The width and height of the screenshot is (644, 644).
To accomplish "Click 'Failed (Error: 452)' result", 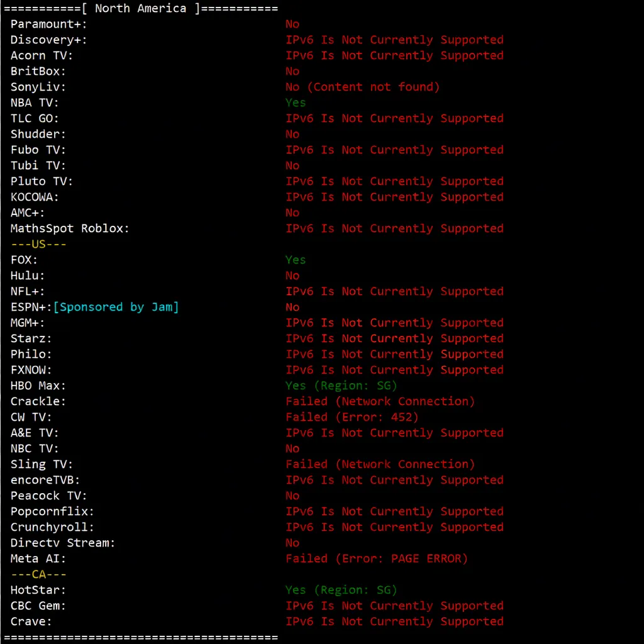I will click(352, 418).
